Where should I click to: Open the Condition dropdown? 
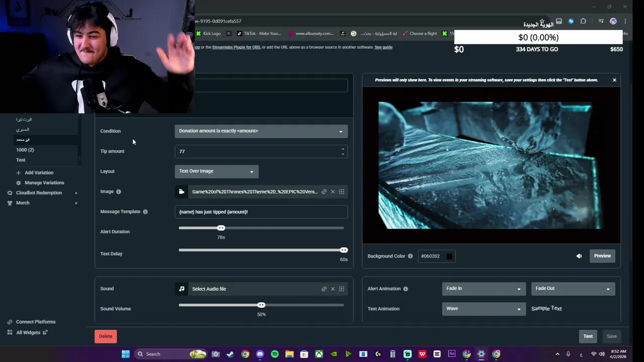pyautogui.click(x=261, y=131)
